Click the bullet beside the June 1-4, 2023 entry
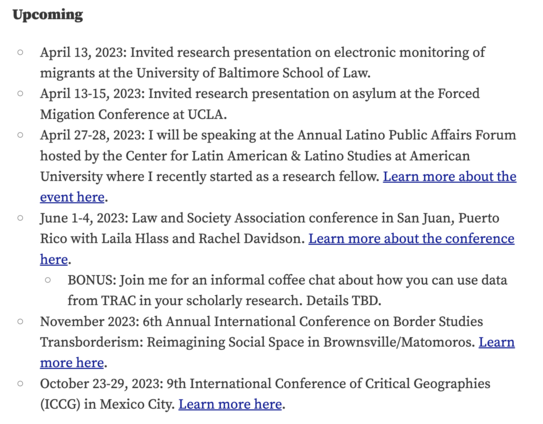This screenshot has width=543, height=424. point(20,218)
